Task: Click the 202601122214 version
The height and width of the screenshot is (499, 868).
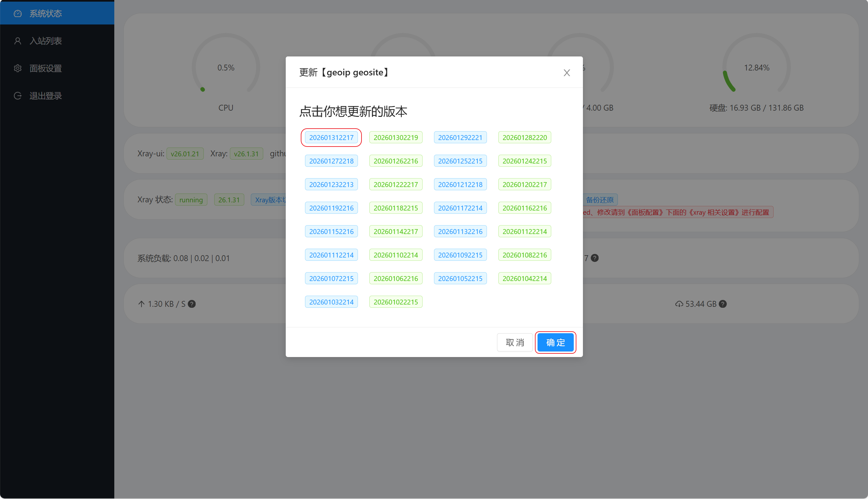Action: 524,231
